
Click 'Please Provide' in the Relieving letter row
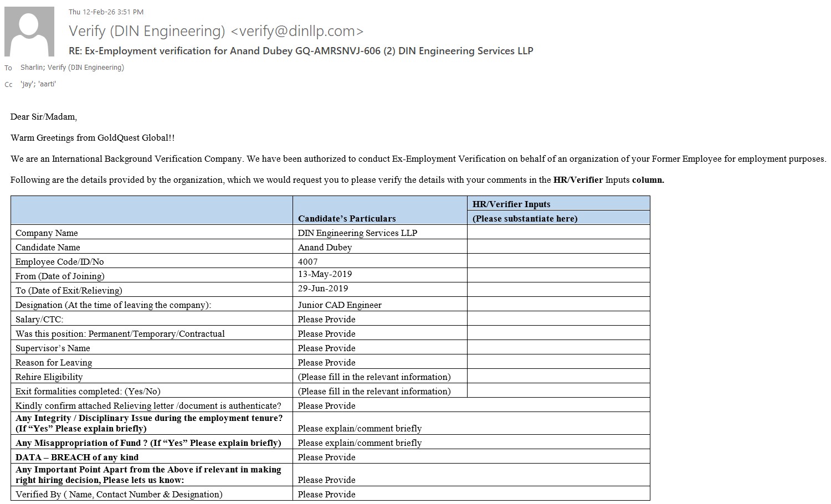click(326, 405)
